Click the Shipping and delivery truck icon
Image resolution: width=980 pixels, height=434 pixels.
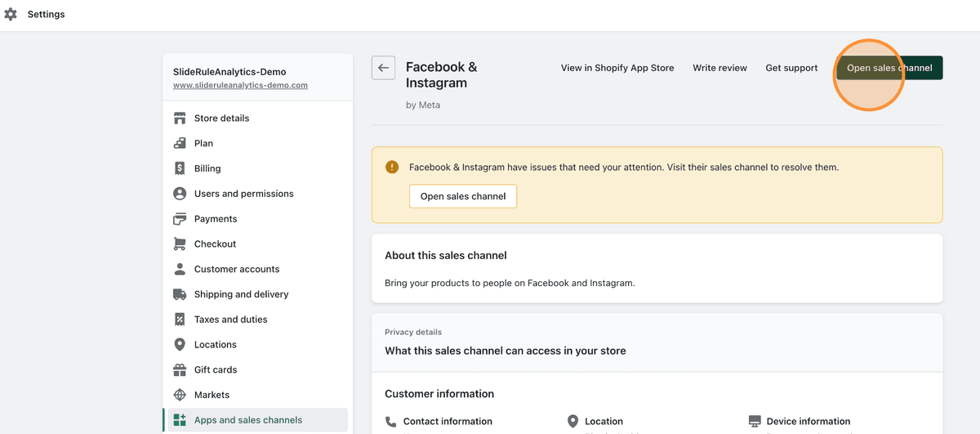tap(180, 294)
